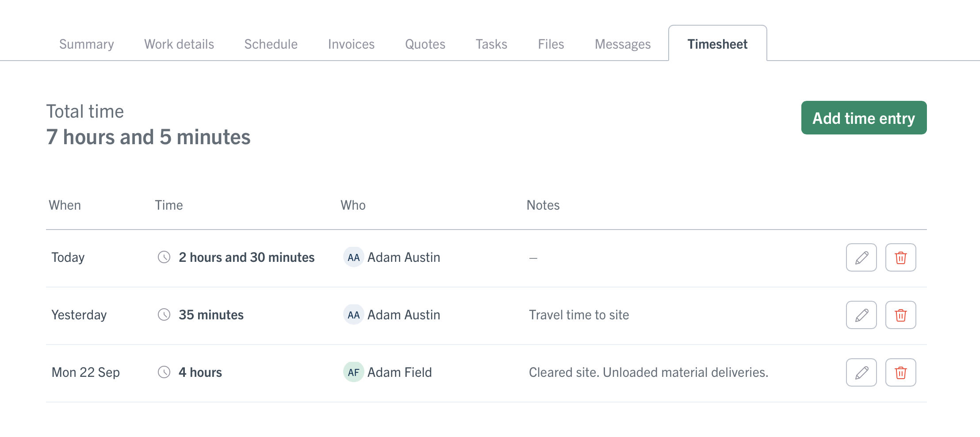Click the 7 hours and 5 minutes total

tap(149, 137)
